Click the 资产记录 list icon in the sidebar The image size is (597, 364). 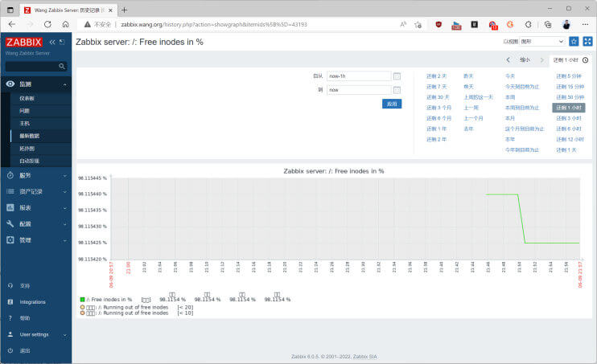pyautogui.click(x=10, y=191)
